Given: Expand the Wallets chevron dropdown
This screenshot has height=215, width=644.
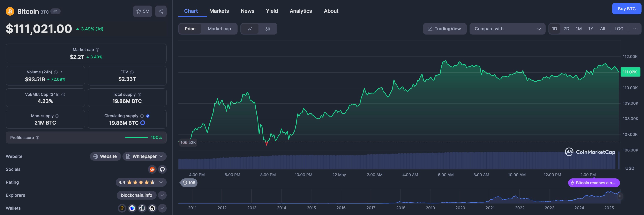Looking at the screenshot, I should pos(162,208).
